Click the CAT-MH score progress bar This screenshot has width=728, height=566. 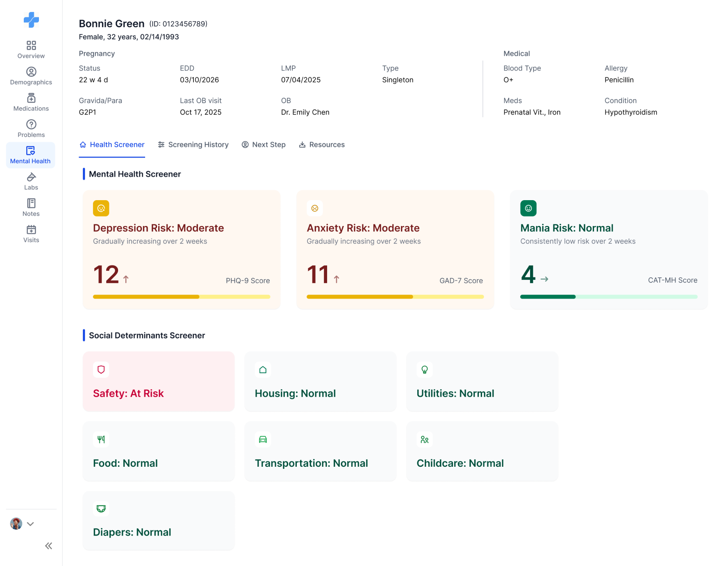click(609, 297)
